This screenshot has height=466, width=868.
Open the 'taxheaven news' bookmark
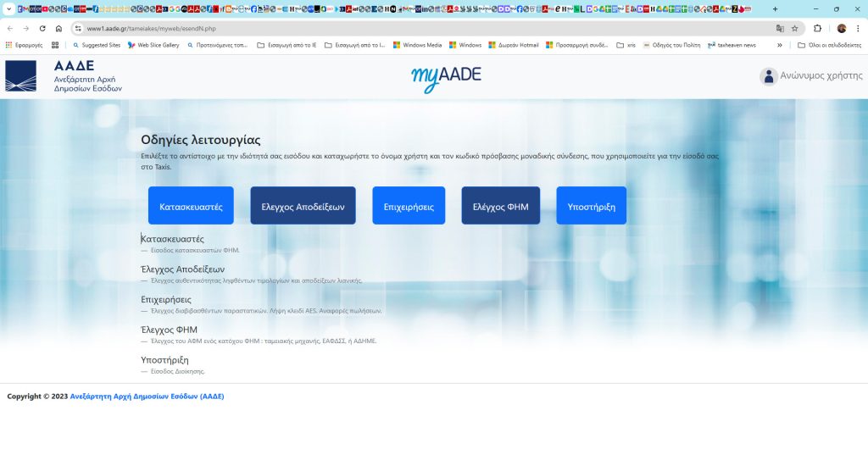(732, 45)
